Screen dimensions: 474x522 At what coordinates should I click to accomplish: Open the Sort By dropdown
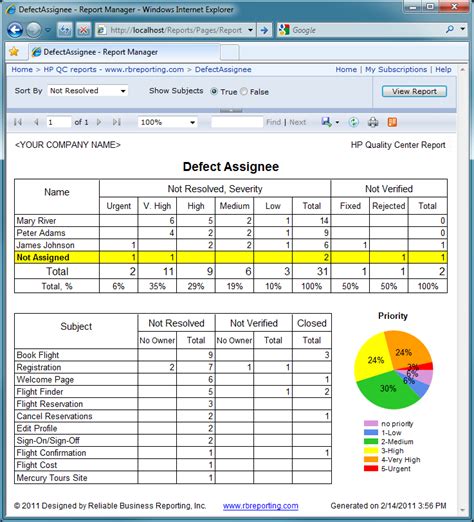tap(87, 91)
